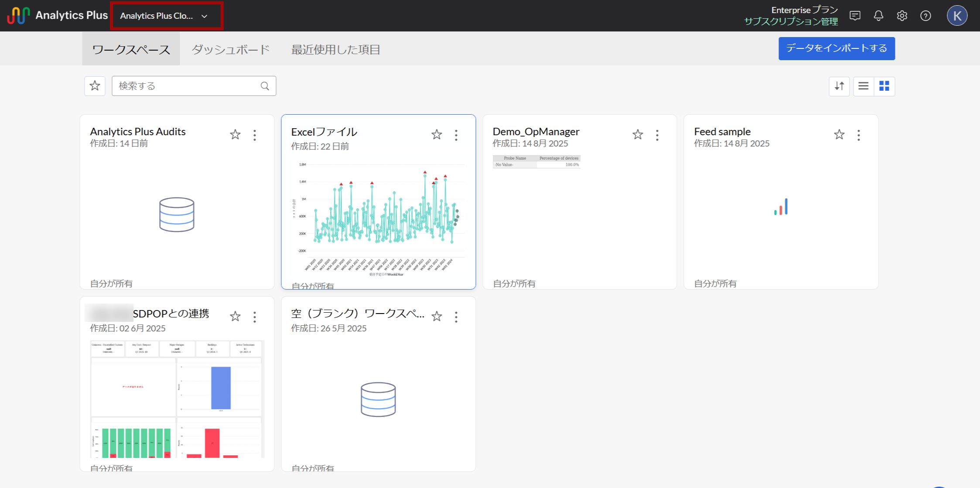
Task: Open the 最近使用した項目 tab
Action: tap(335, 50)
